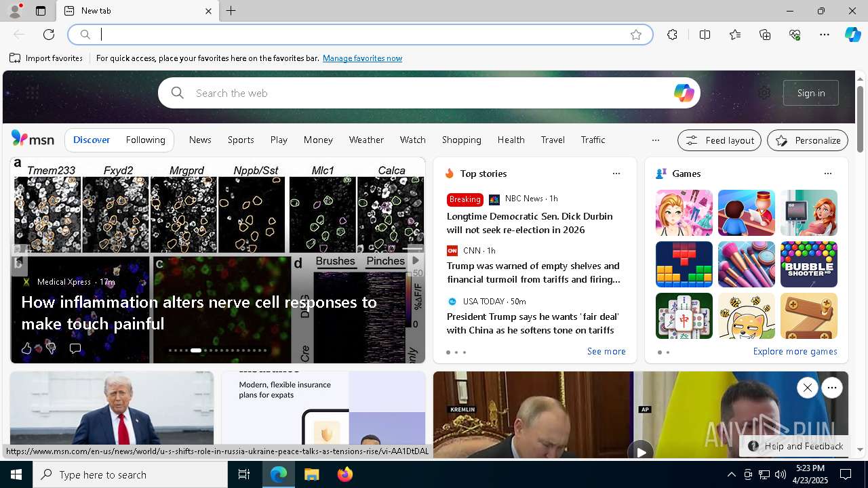Open a new tab with plus button
The height and width of the screenshot is (488, 868).
(x=231, y=11)
